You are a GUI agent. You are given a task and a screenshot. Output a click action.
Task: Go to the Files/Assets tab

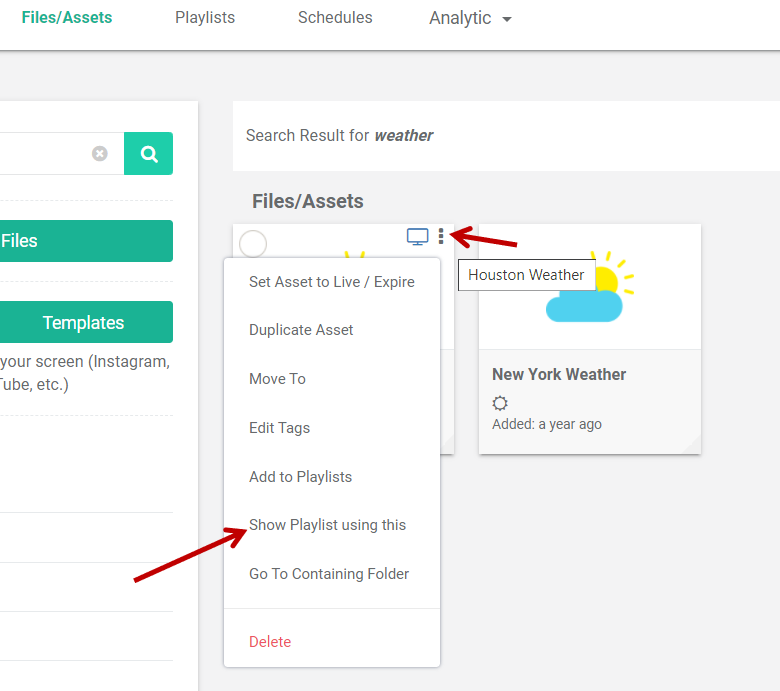click(67, 18)
